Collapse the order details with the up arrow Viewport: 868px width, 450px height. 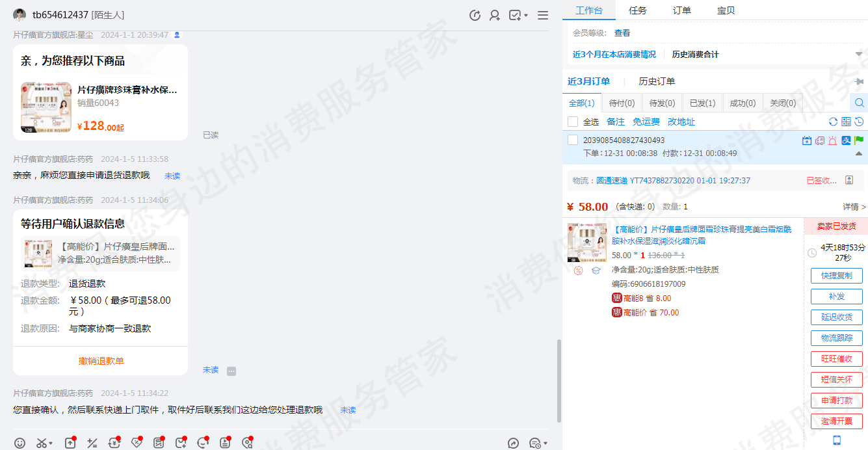coord(859,153)
